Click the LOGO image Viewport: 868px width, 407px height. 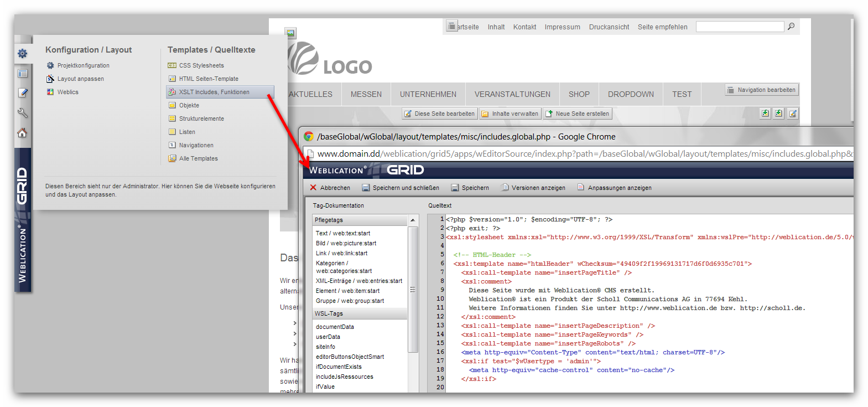pos(330,59)
